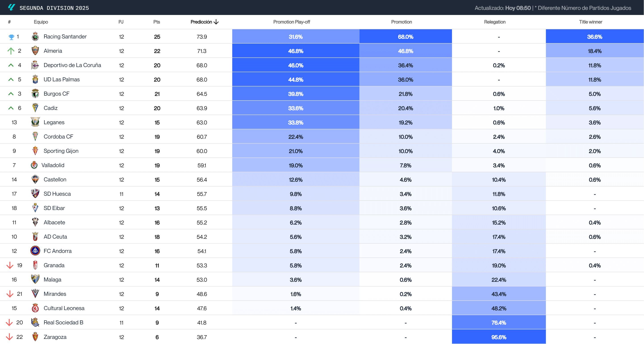The image size is (644, 344).
Task: Sort table by Title winner header
Action: (590, 22)
